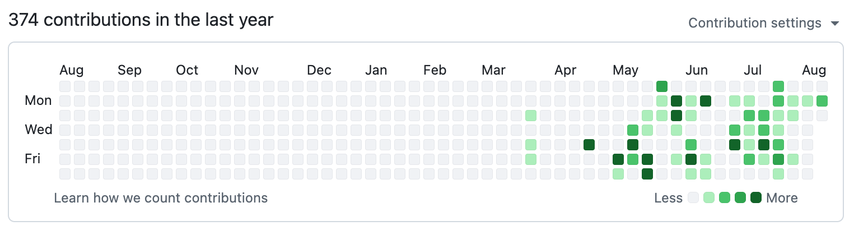The width and height of the screenshot is (868, 230).
Task: Click the light green Friday cell in late March
Action: (x=531, y=159)
